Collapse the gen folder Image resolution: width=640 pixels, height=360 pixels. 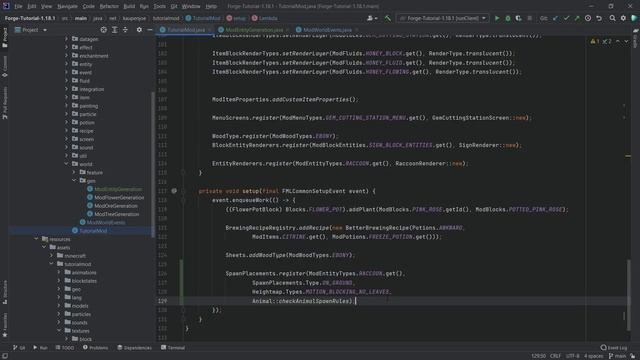(x=74, y=181)
